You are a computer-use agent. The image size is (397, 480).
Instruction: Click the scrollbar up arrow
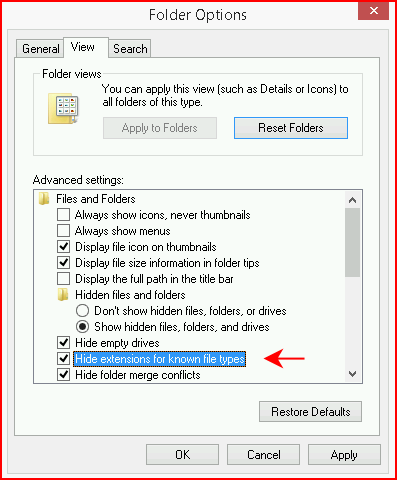(x=352, y=200)
